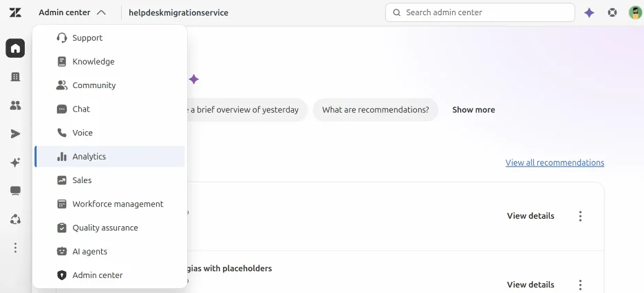Select Analytics in the dropdown

[x=109, y=156]
